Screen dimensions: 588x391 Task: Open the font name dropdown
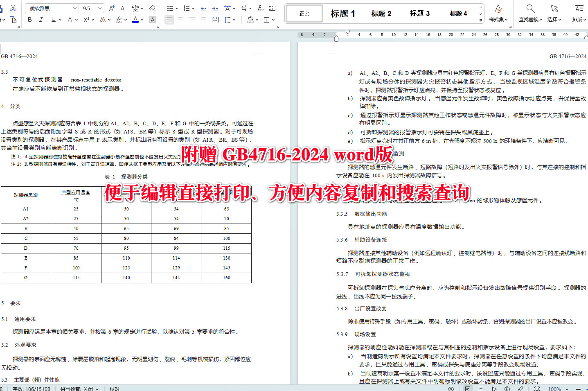tap(74, 8)
